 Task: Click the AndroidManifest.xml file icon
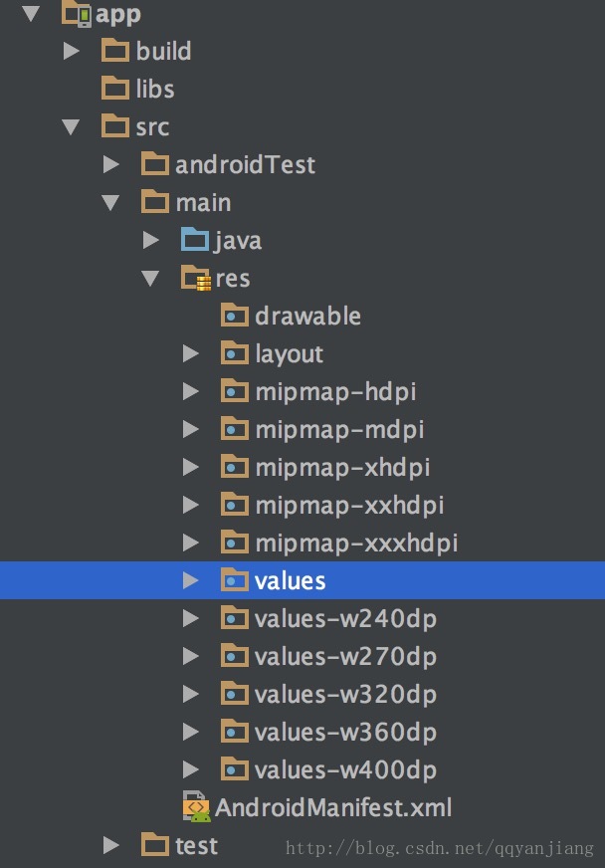point(196,806)
